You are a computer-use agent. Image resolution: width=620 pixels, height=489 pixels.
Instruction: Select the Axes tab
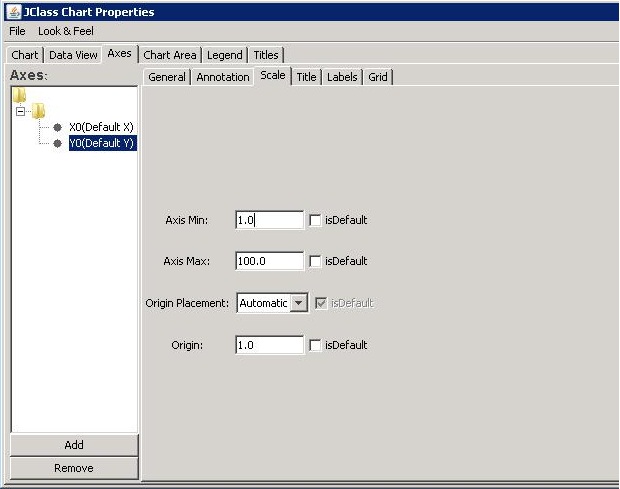tap(119, 53)
